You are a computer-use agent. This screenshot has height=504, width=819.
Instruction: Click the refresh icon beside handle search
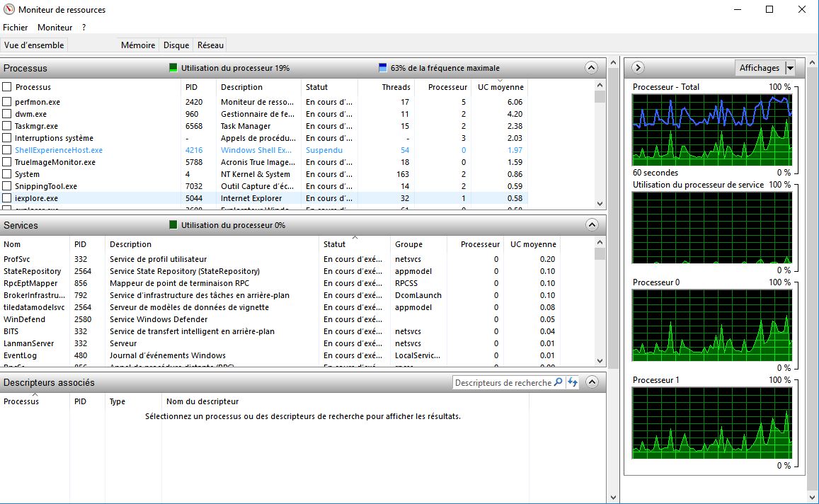[x=573, y=382]
